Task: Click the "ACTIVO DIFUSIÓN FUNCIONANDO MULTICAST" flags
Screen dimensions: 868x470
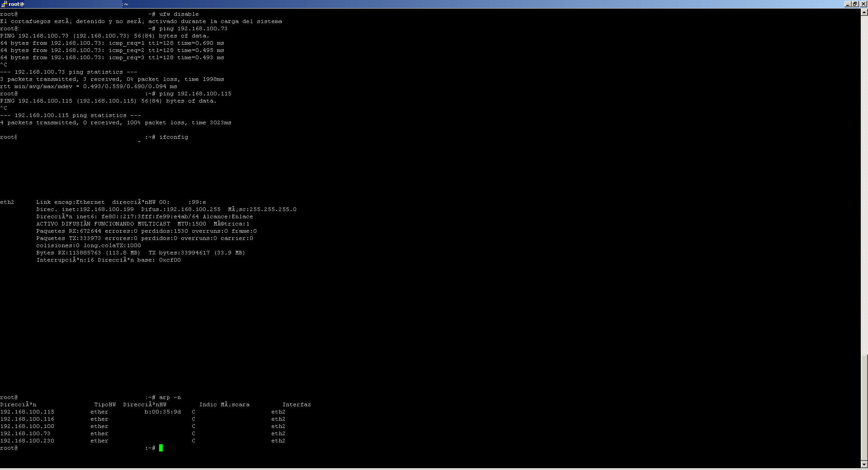Action: pyautogui.click(x=103, y=224)
